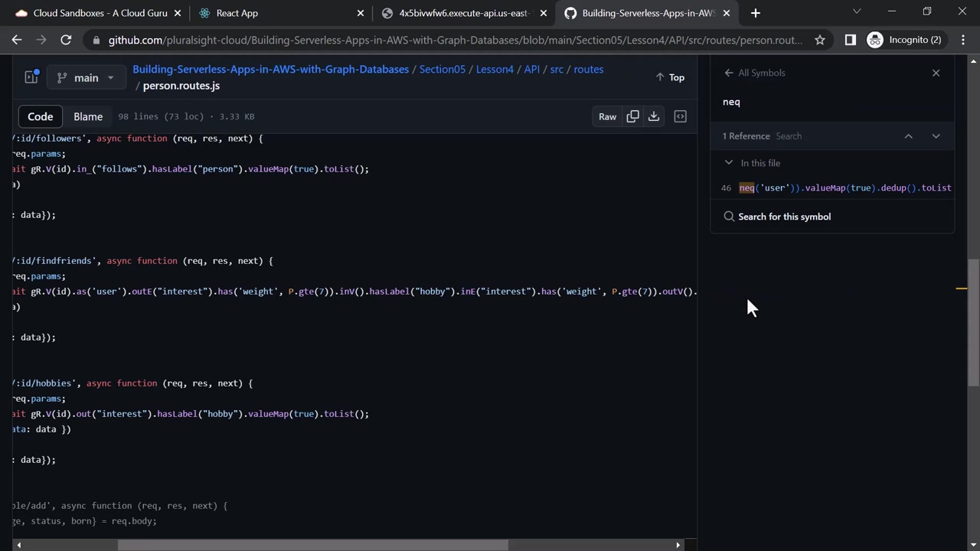Click the horizontal code scrollbar
This screenshot has width=980, height=551.
pos(312,545)
